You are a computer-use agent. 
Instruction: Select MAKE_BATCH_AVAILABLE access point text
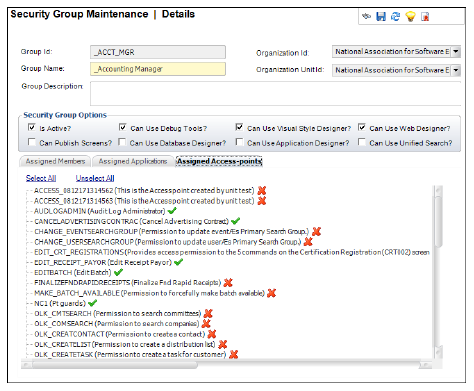(x=149, y=293)
